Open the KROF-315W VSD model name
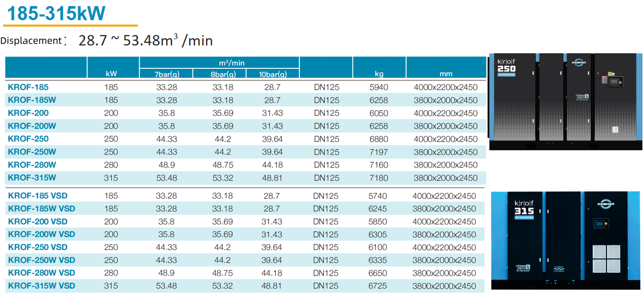The image size is (644, 297). [x=42, y=286]
